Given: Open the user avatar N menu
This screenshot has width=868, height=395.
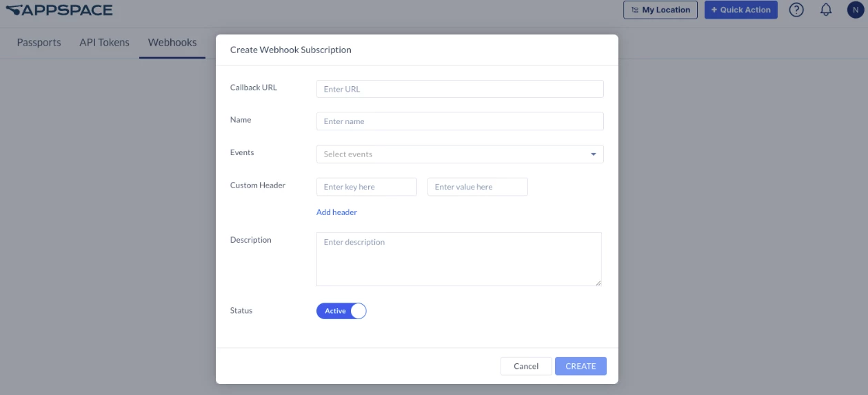Looking at the screenshot, I should 855,10.
